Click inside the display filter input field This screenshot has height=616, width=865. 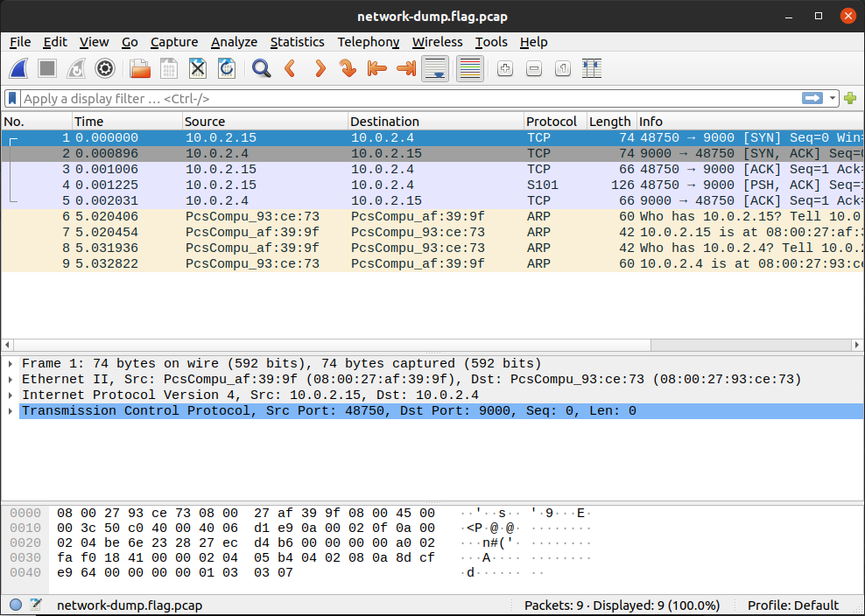(350, 98)
